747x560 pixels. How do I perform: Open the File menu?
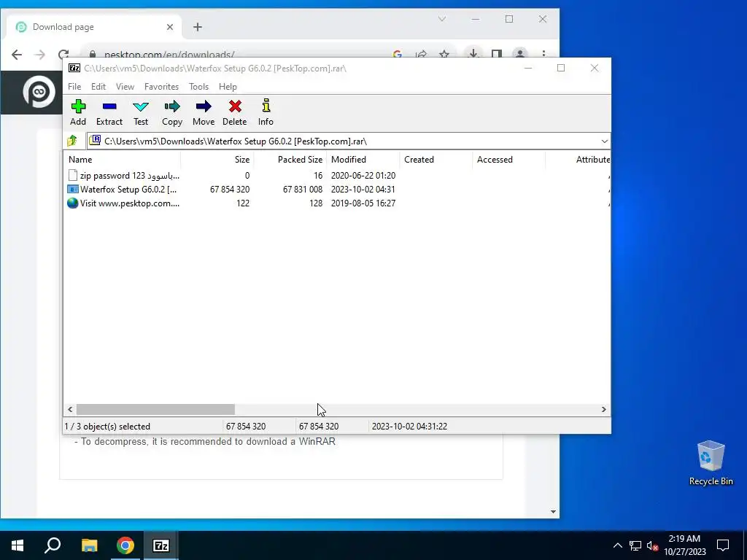[74, 87]
